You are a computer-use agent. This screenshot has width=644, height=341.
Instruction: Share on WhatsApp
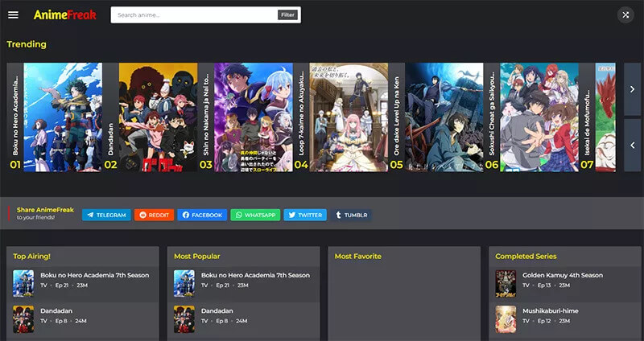pos(255,215)
